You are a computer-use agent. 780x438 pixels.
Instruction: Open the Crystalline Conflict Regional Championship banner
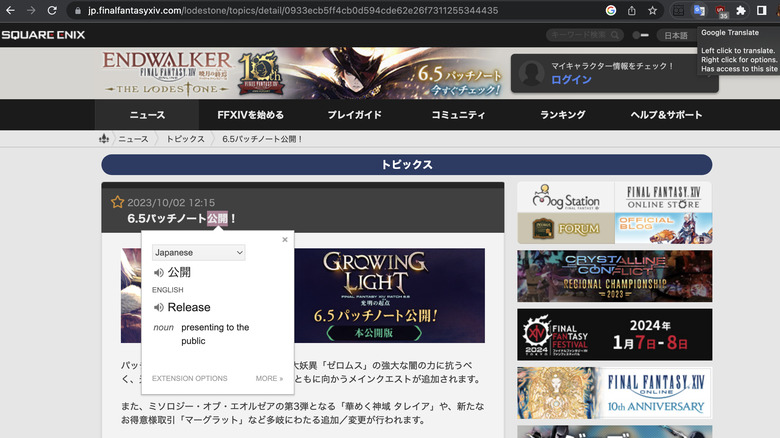(614, 276)
